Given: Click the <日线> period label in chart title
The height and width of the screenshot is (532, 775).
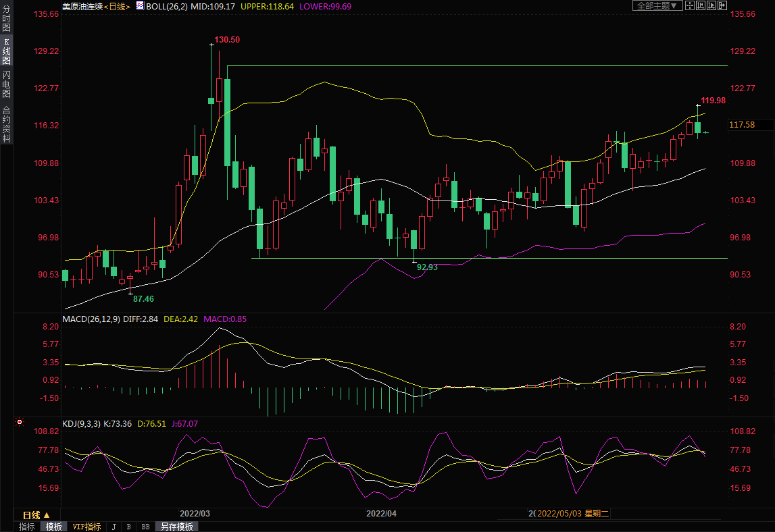Looking at the screenshot, I should [117, 6].
